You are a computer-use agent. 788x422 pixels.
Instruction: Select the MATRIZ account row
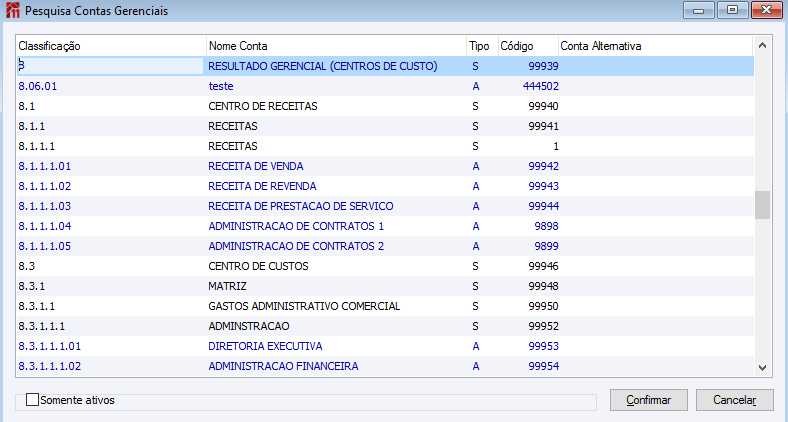pyautogui.click(x=385, y=286)
